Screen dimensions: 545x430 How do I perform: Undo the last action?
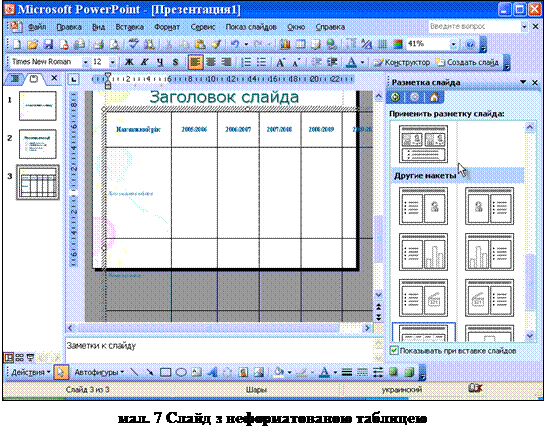[235, 44]
